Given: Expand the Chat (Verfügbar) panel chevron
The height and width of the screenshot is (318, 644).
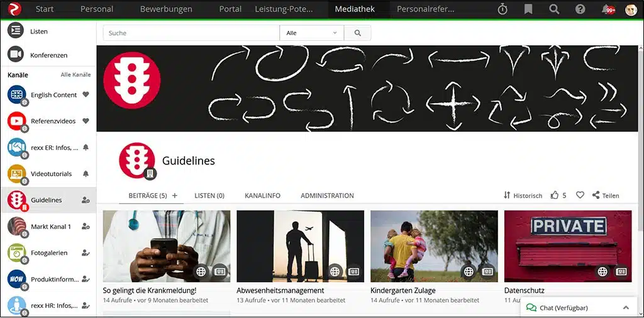Looking at the screenshot, I should (x=625, y=308).
